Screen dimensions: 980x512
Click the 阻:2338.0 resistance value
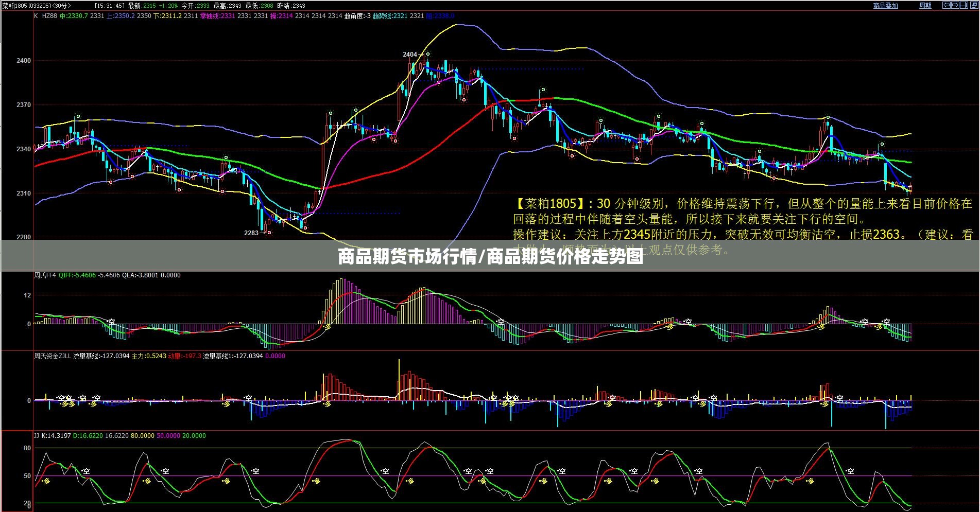440,16
